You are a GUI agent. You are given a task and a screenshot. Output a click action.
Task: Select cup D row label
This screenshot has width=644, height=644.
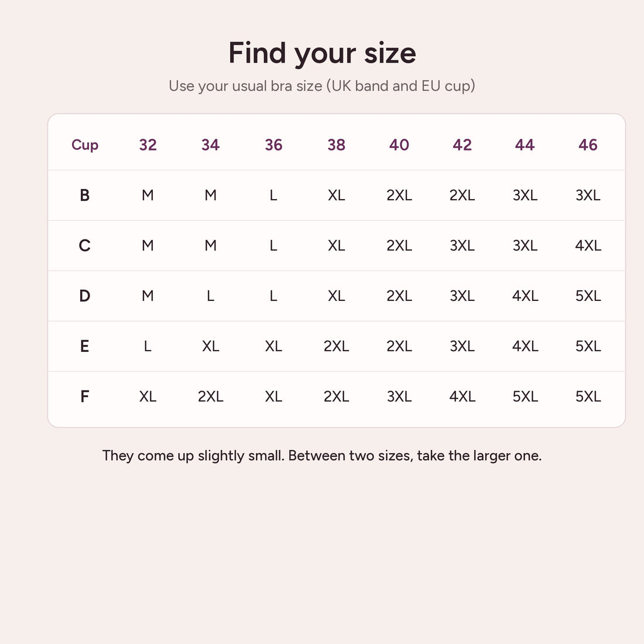point(85,296)
